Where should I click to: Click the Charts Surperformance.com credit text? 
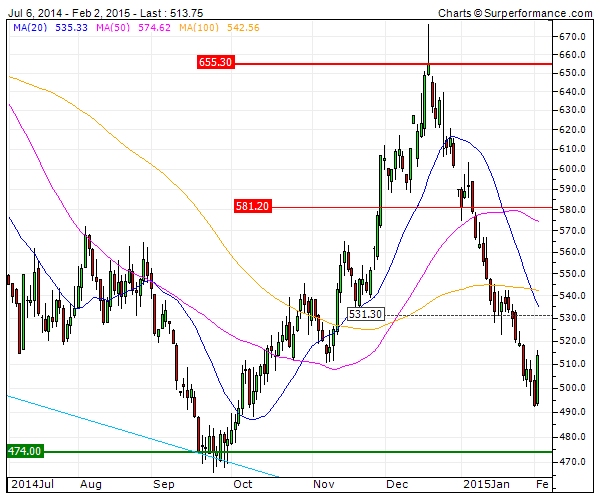[x=515, y=13]
